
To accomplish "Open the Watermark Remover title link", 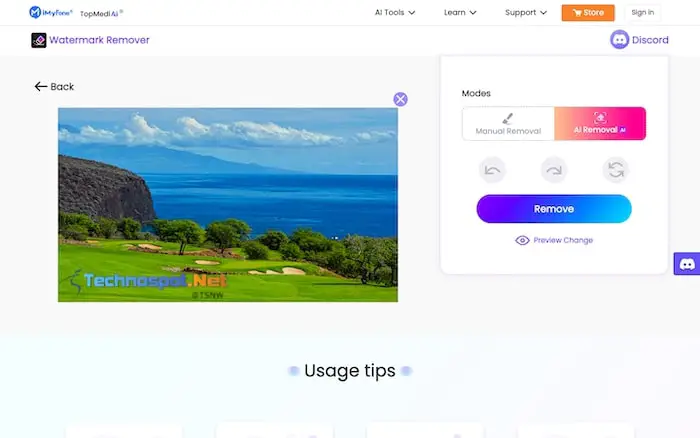I will point(99,40).
